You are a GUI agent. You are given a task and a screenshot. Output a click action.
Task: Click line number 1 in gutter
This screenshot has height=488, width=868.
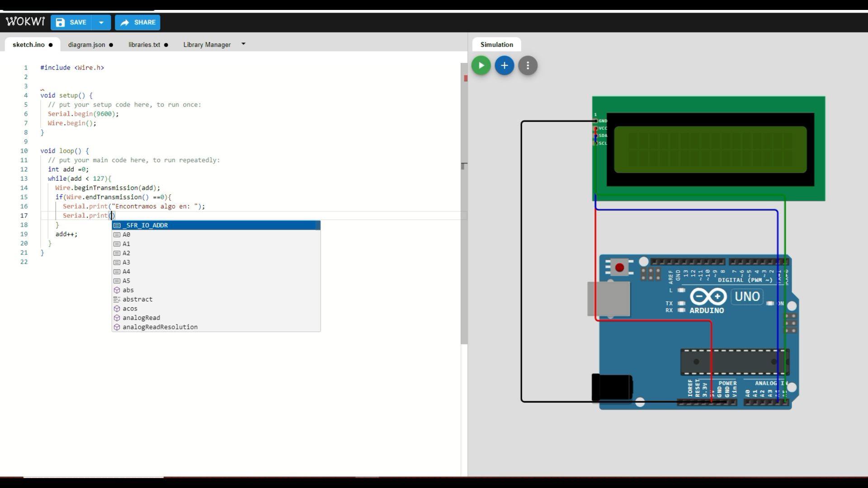[x=26, y=67]
